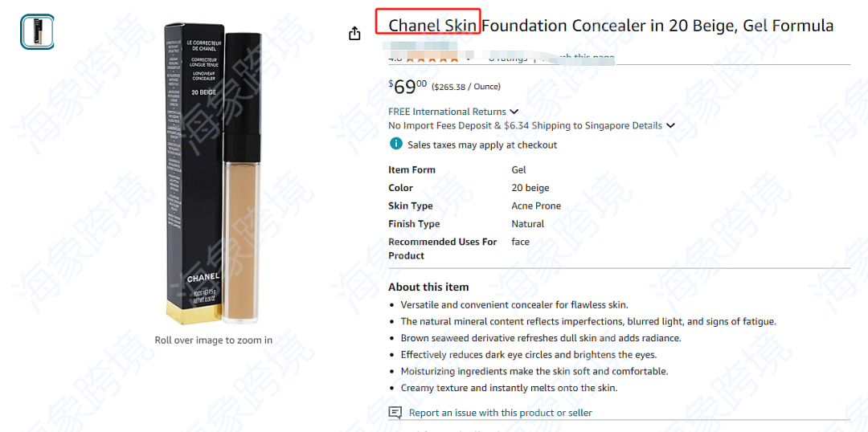The width and height of the screenshot is (868, 432).
Task: Click the ratings count link
Action: pyautogui.click(x=508, y=58)
